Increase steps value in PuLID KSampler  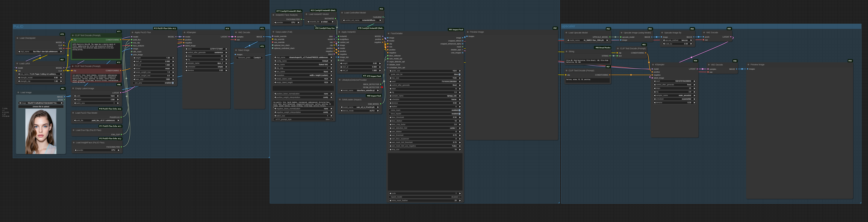click(226, 56)
